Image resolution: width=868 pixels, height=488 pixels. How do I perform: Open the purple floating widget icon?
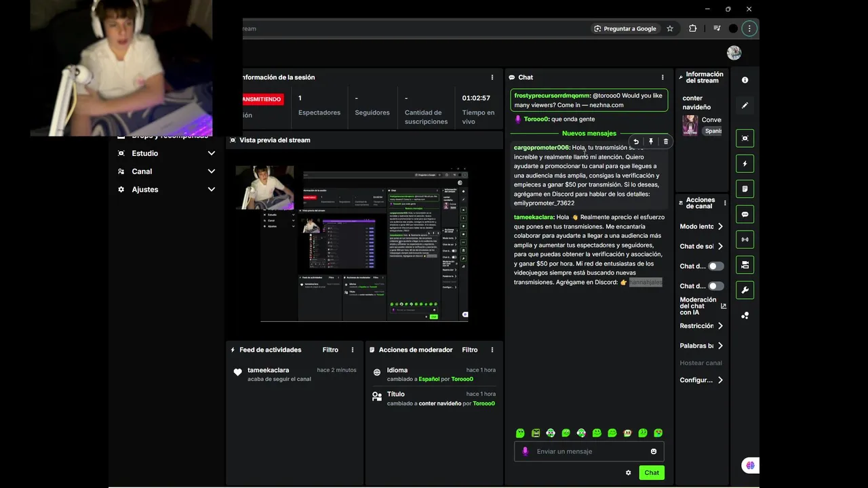point(750,466)
